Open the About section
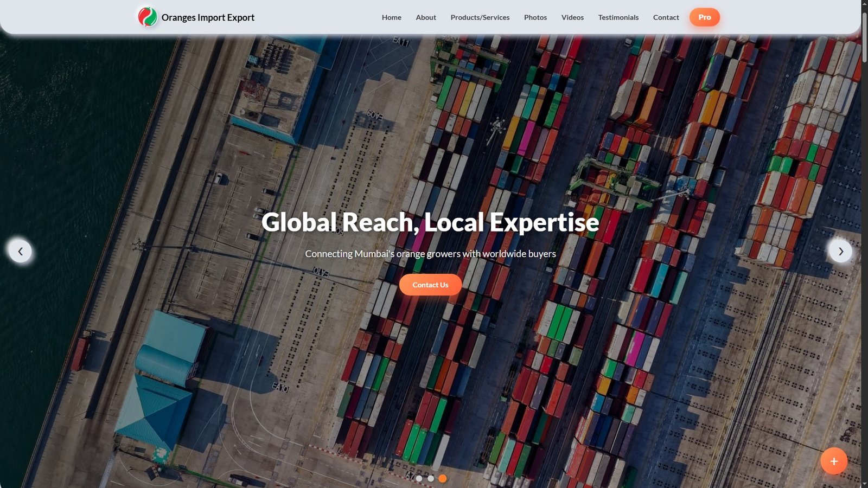This screenshot has width=868, height=488. (426, 17)
